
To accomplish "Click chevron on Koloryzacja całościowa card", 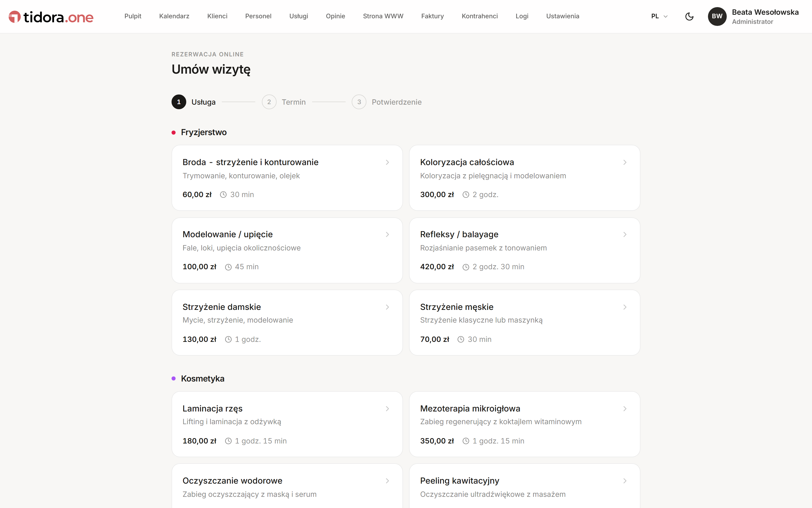I will pyautogui.click(x=625, y=162).
